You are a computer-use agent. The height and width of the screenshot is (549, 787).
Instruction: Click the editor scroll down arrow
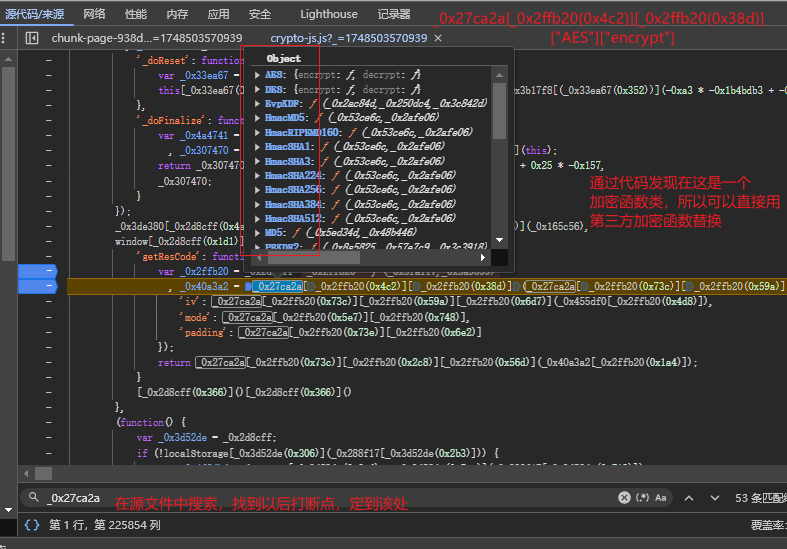9,510
